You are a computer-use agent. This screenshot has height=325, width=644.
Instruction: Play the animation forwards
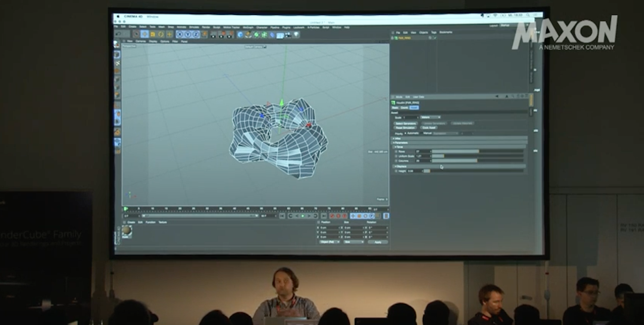coord(303,216)
